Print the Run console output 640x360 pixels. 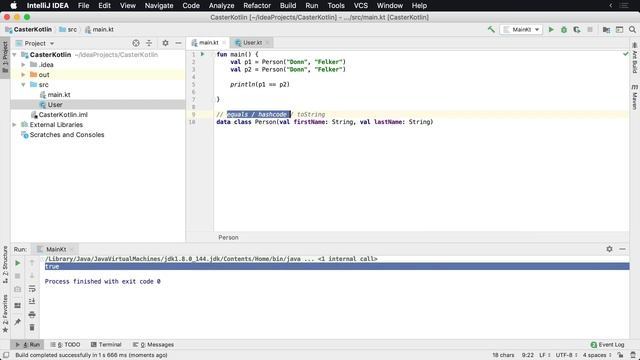point(32,315)
